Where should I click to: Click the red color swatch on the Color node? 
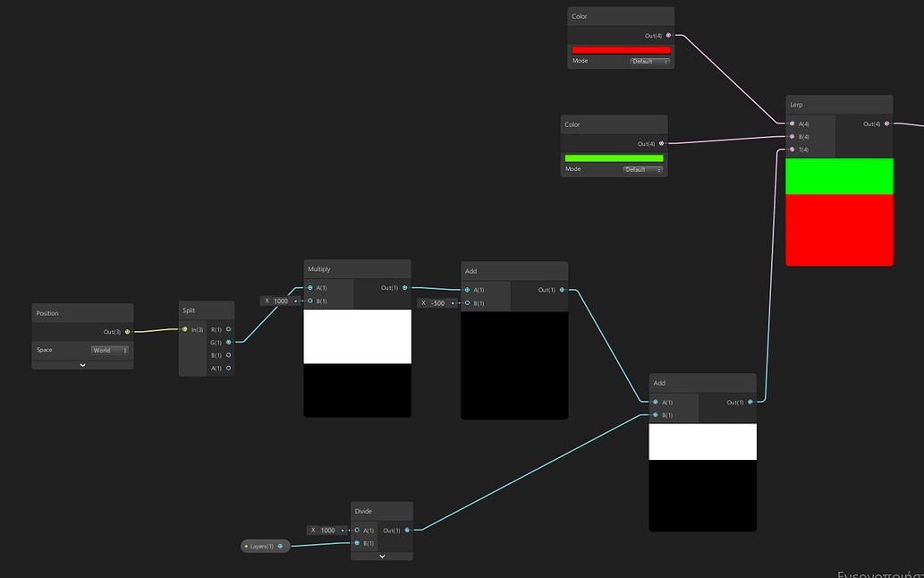(x=621, y=49)
